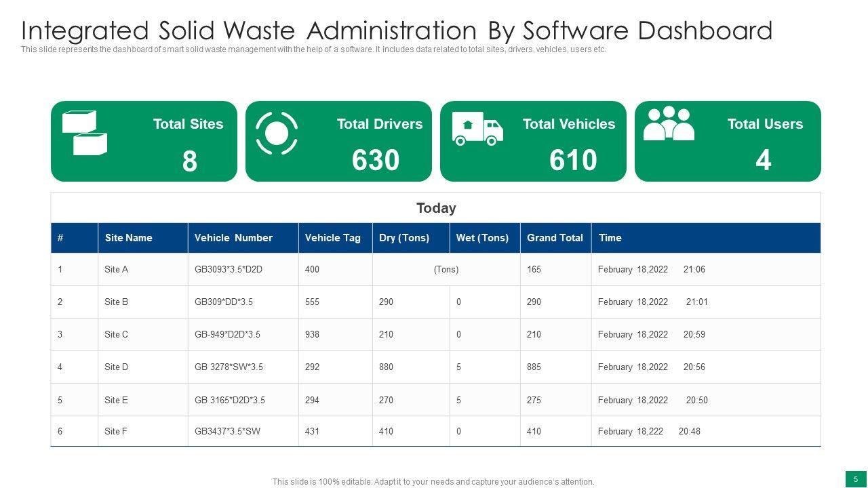The width and height of the screenshot is (868, 488).
Task: Click vehicle number GB3093*3.5*D2D
Action: tap(228, 270)
